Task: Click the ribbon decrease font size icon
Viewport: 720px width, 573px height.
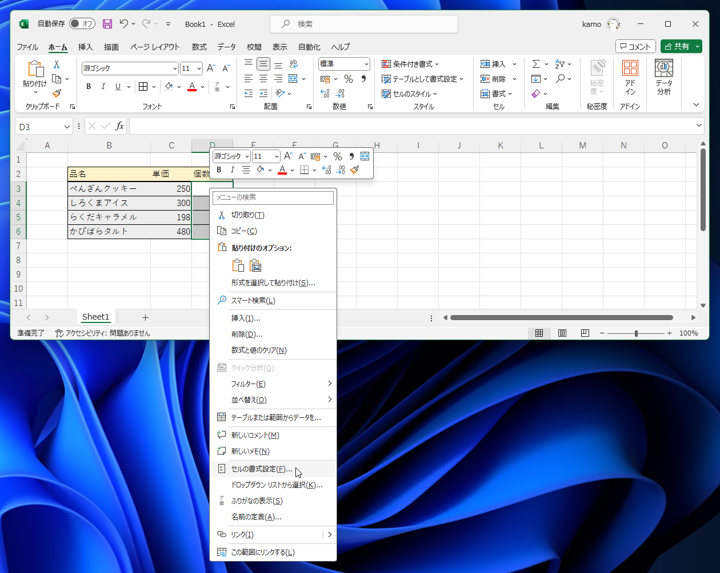Action: (x=226, y=68)
